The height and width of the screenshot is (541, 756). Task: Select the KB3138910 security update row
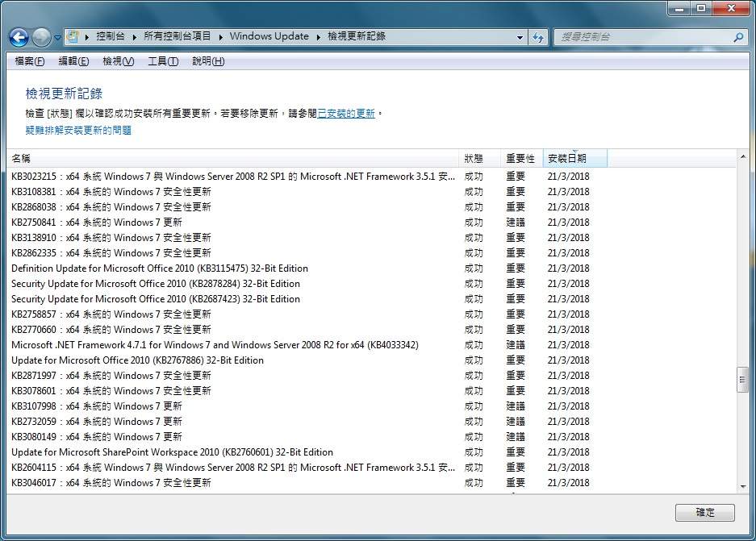click(371, 238)
